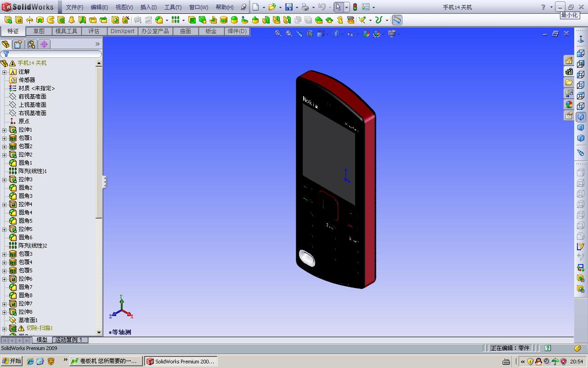Click the feature tree scroll down arrow

point(99,332)
